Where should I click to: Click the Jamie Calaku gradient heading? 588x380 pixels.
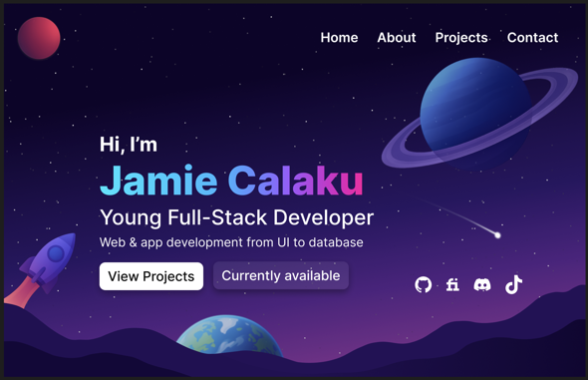click(231, 181)
